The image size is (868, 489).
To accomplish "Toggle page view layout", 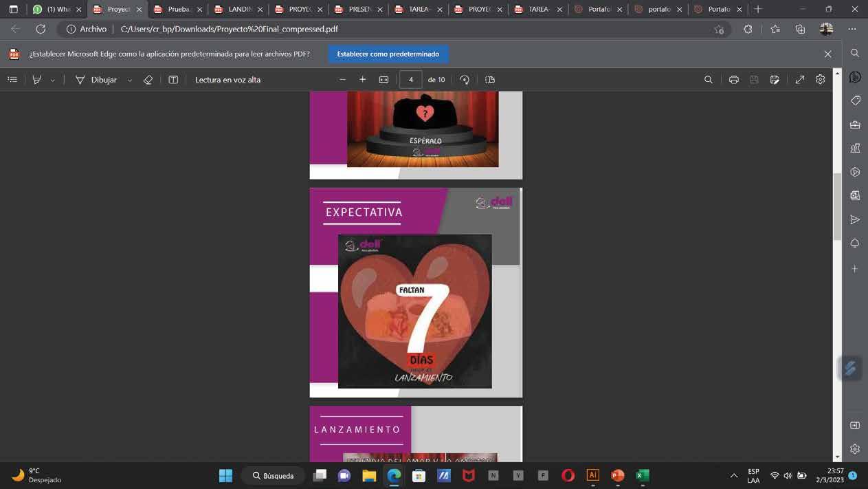I will 490,80.
